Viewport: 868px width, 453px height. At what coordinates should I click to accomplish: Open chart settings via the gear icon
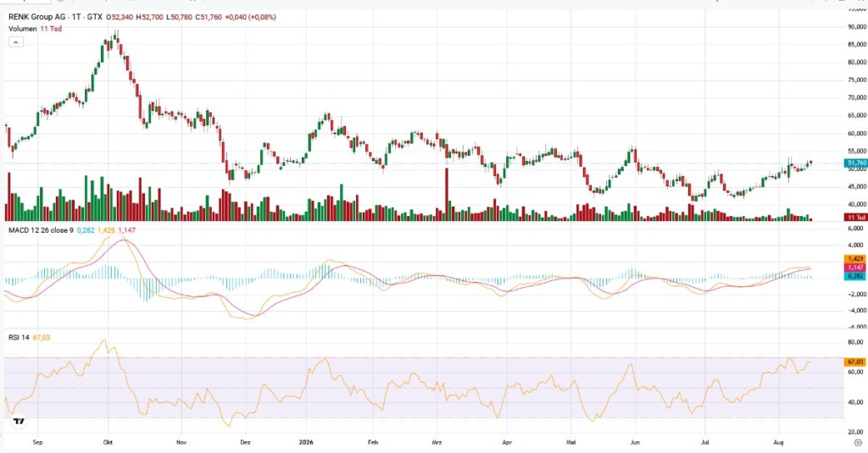coord(858,443)
